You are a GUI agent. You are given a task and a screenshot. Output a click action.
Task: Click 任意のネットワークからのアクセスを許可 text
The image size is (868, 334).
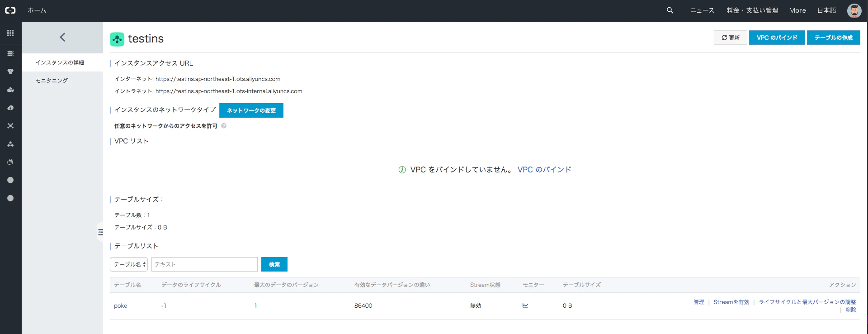pyautogui.click(x=166, y=126)
